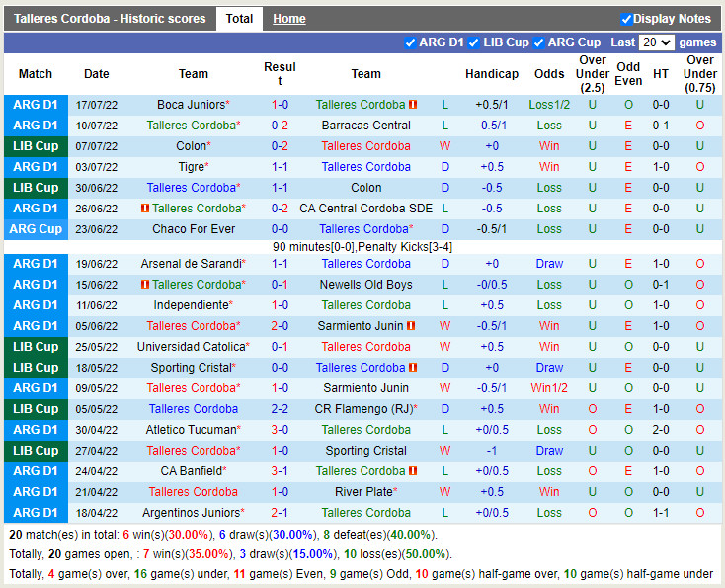Click the Chaco For Ever team link
Viewport: 725px width, 588px height.
point(194,229)
